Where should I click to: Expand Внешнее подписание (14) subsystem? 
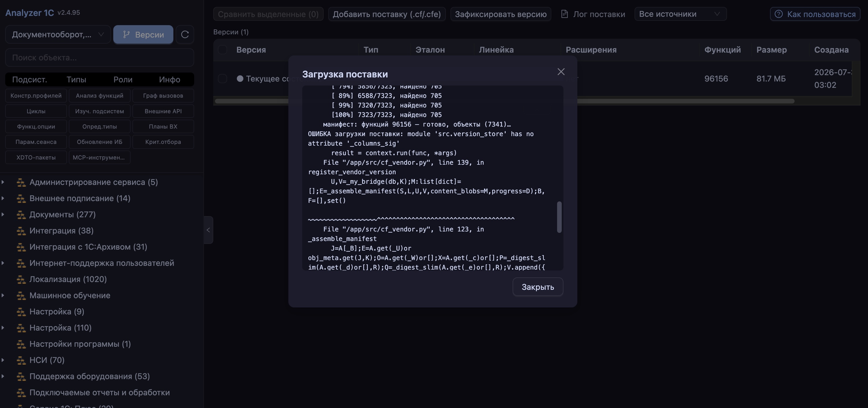pyautogui.click(x=3, y=198)
